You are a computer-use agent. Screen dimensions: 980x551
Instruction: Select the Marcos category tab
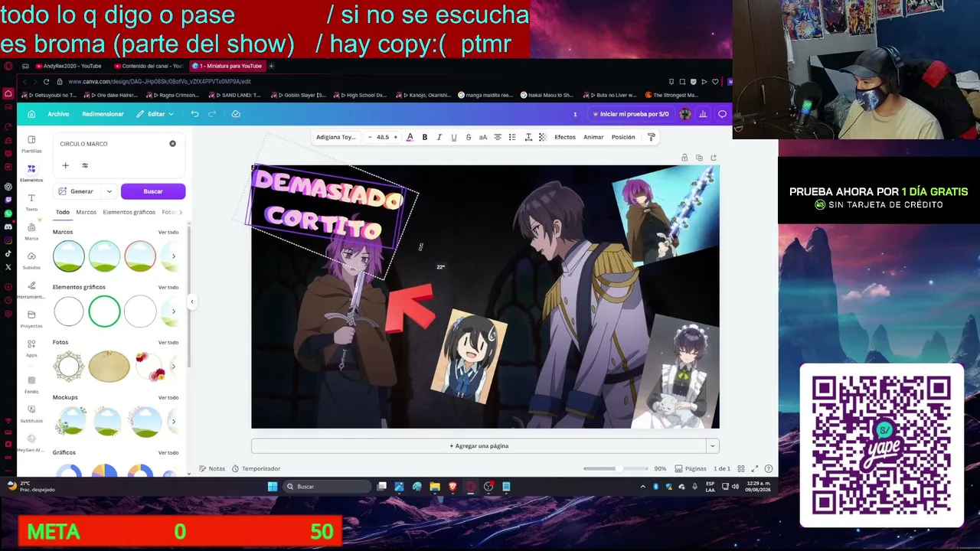pos(86,212)
